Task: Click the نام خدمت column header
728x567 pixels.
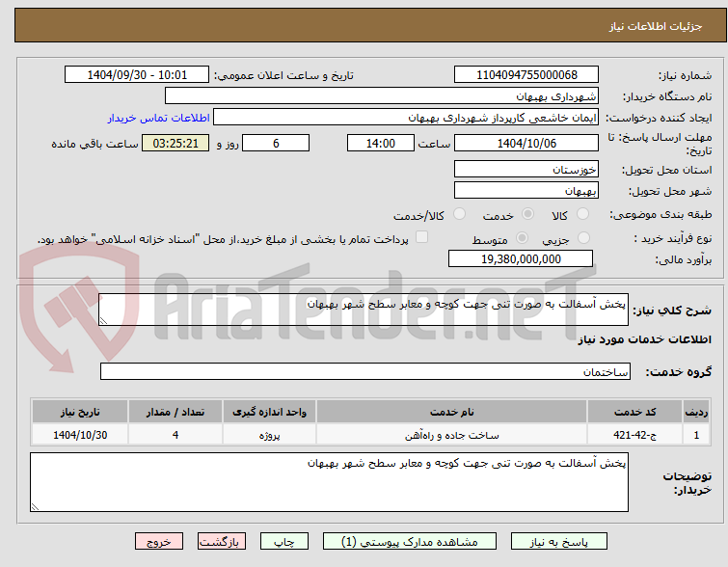Action: [451, 412]
